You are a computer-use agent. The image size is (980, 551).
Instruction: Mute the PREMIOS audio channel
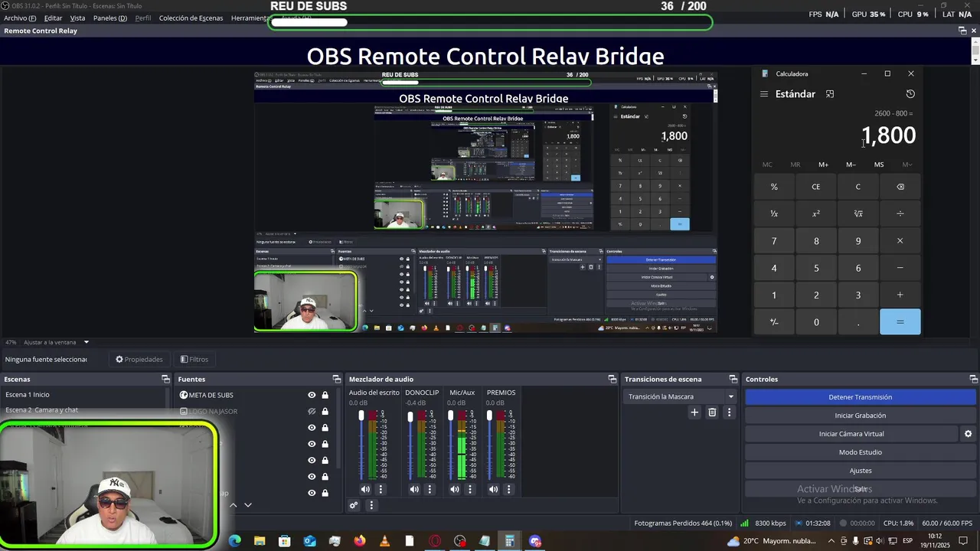tap(493, 489)
